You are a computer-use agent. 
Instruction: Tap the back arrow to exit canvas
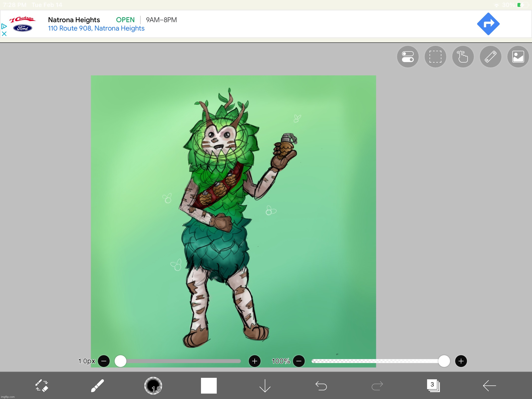coord(489,386)
